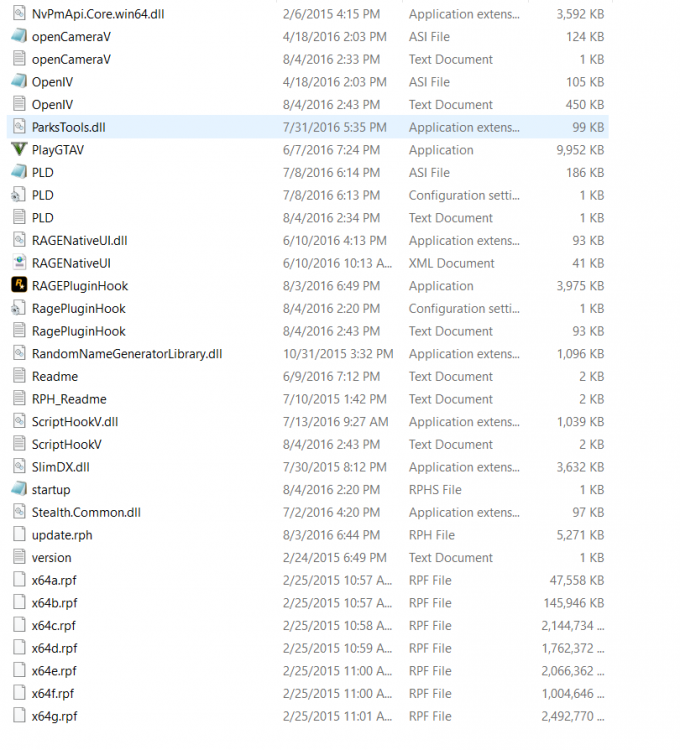Click the icon of OpenIV Text Document

[19, 104]
